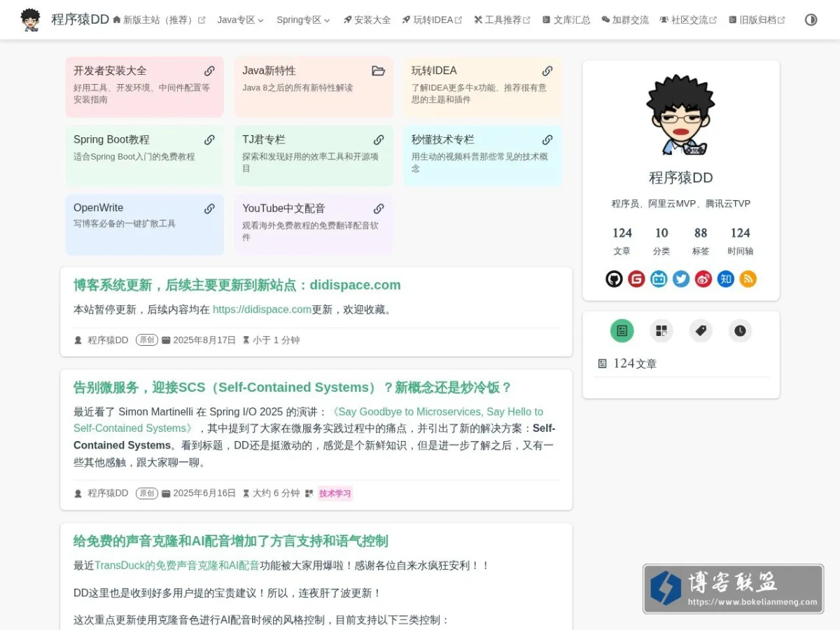840x630 pixels.
Task: Click the 10 分类 stat in profile
Action: (661, 241)
